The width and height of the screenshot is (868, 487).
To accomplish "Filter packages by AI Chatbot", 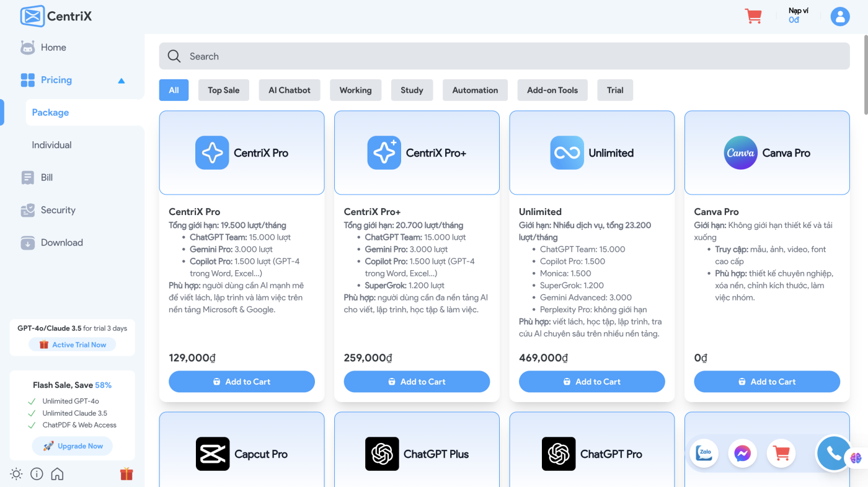I will [x=290, y=90].
